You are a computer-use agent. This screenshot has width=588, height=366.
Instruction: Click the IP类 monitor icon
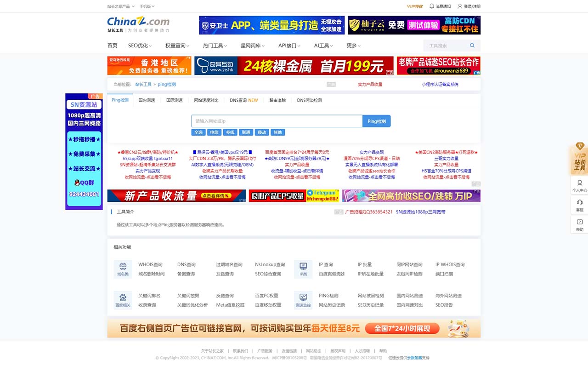[x=303, y=269]
